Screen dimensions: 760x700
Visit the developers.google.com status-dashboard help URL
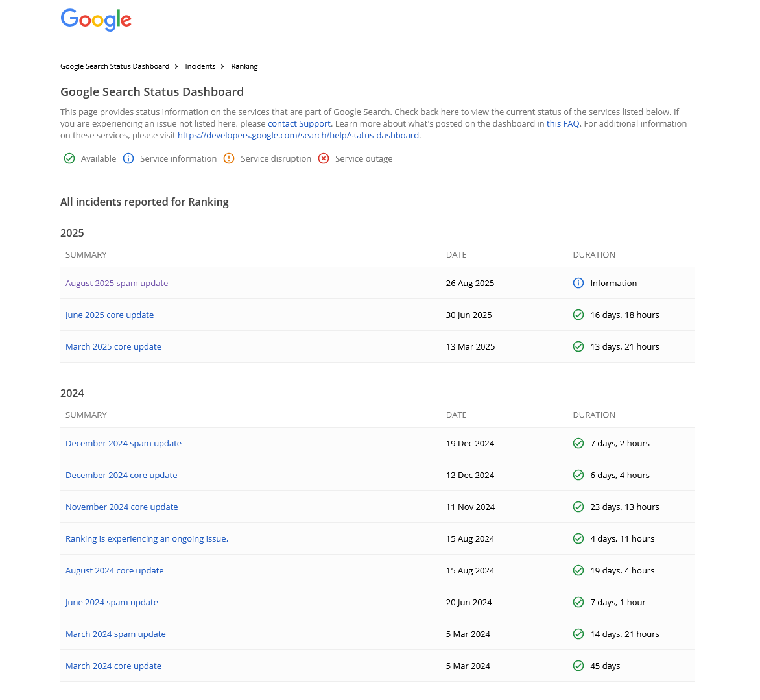[298, 135]
